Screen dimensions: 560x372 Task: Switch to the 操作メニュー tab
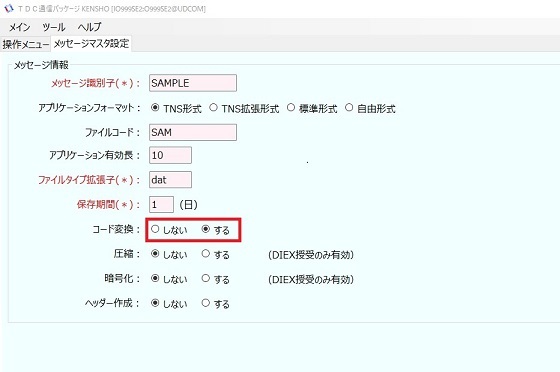pyautogui.click(x=25, y=44)
